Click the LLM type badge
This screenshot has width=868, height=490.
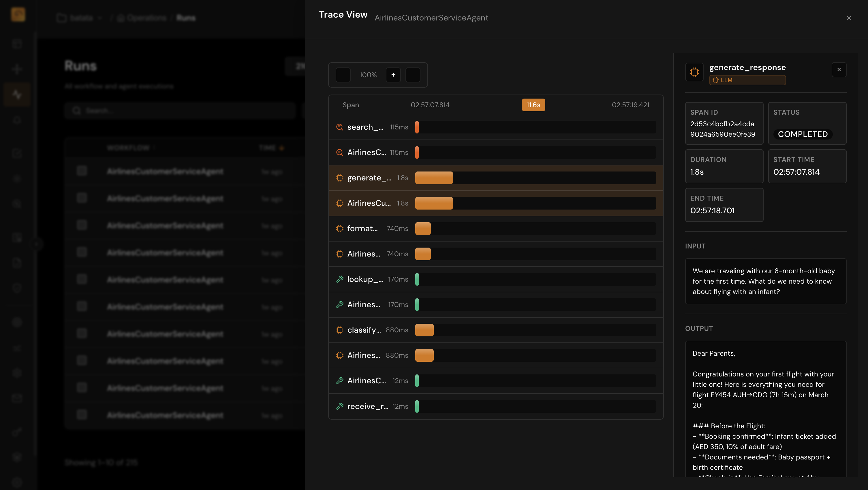point(747,80)
